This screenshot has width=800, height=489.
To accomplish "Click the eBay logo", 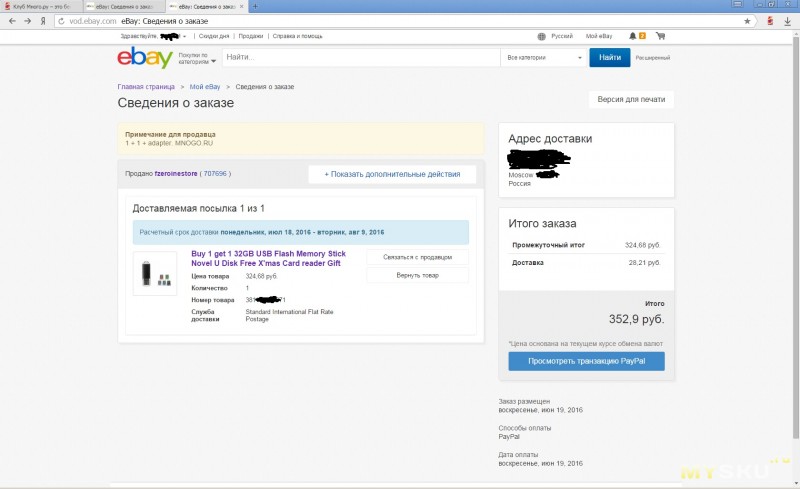I will click(x=145, y=57).
